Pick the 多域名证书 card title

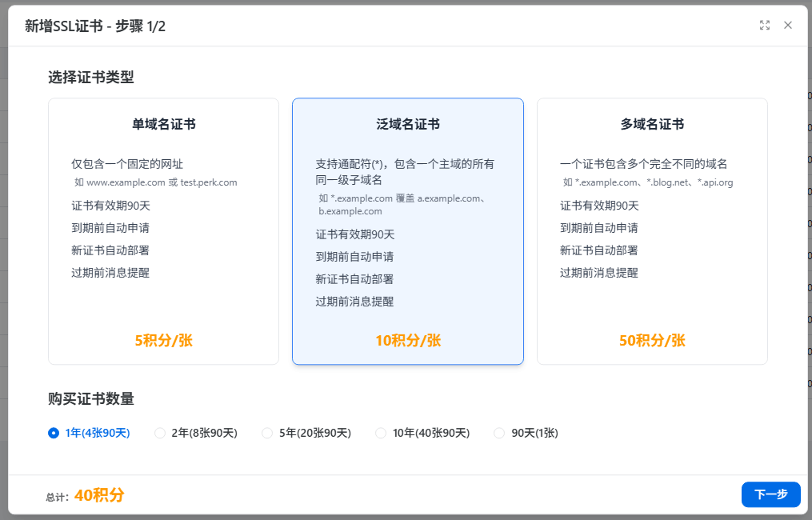pos(652,124)
